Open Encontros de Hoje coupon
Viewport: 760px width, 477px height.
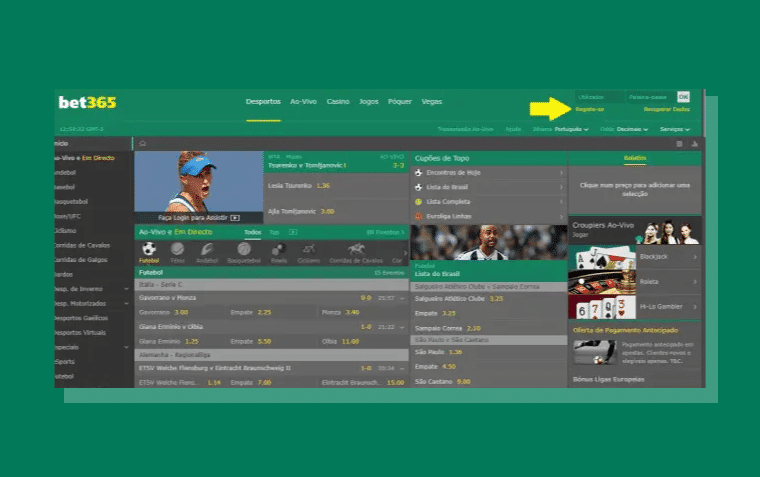click(x=489, y=173)
